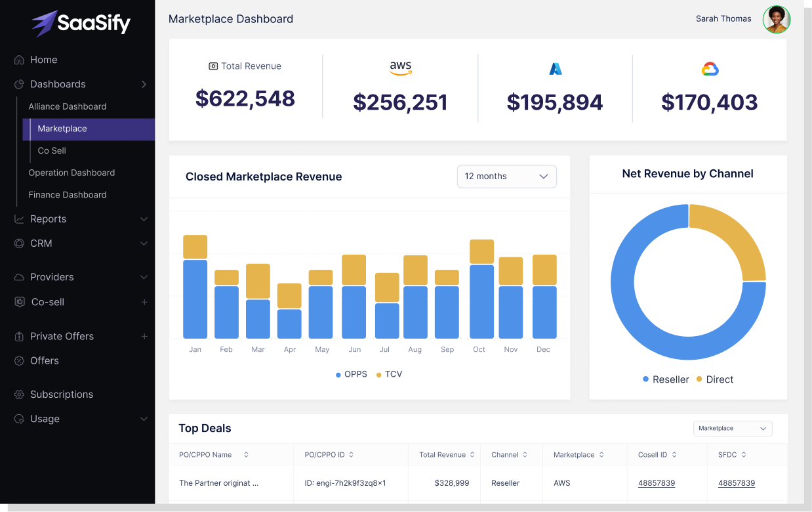Sort by Marketplace column

pos(601,455)
